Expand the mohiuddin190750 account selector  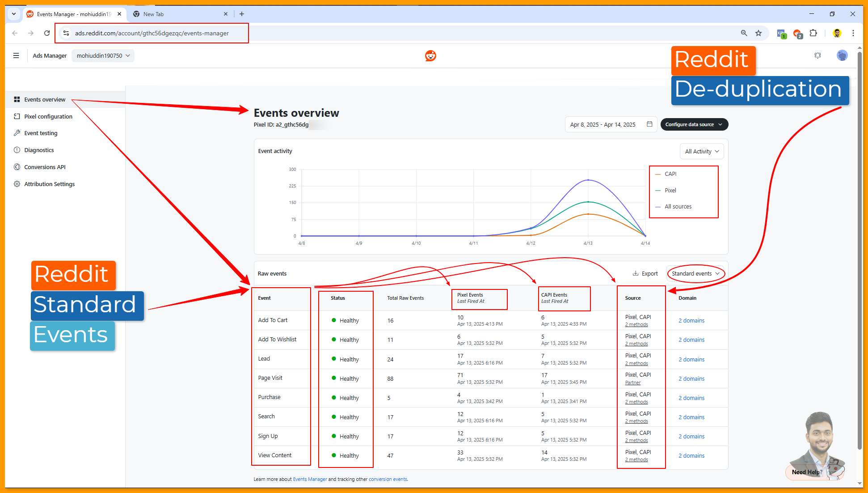[x=103, y=56]
